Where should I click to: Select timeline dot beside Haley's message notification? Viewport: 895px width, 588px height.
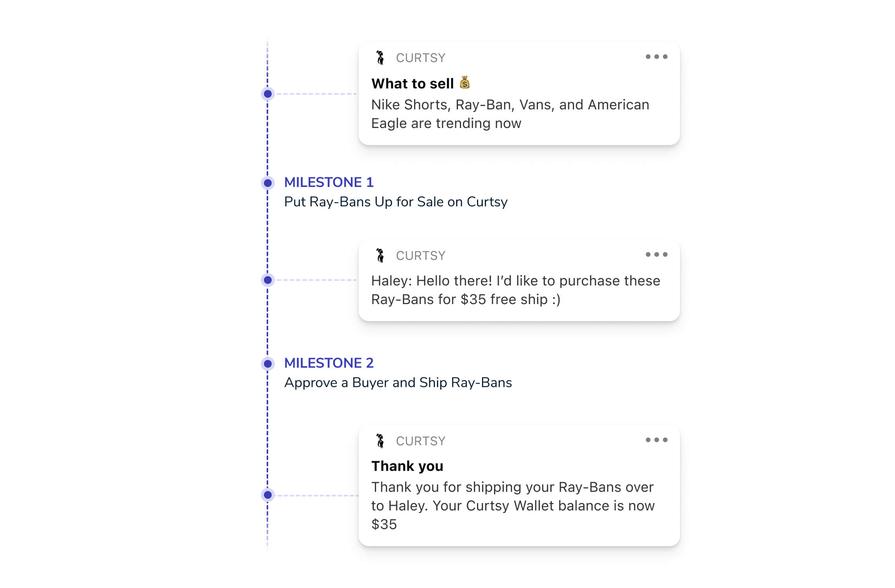tap(268, 280)
